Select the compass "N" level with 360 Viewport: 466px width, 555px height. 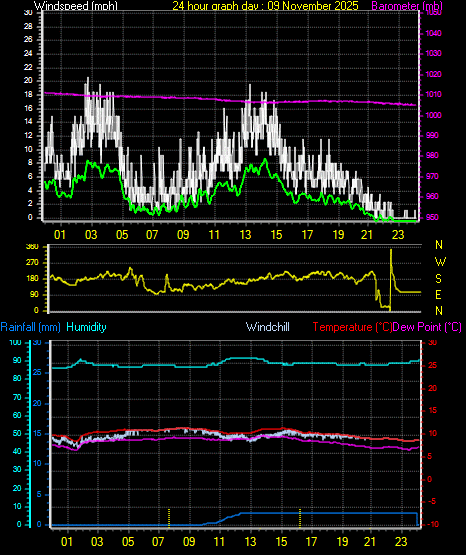point(439,245)
